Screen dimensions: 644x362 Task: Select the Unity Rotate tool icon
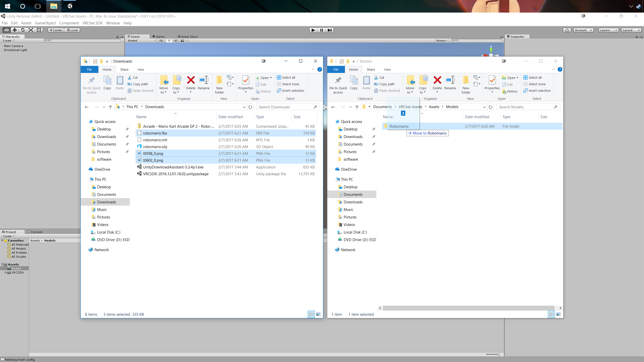[x=23, y=30]
